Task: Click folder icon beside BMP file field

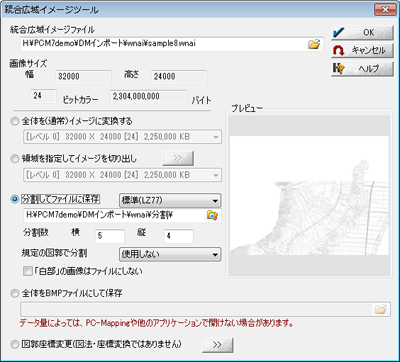Action: (x=381, y=309)
